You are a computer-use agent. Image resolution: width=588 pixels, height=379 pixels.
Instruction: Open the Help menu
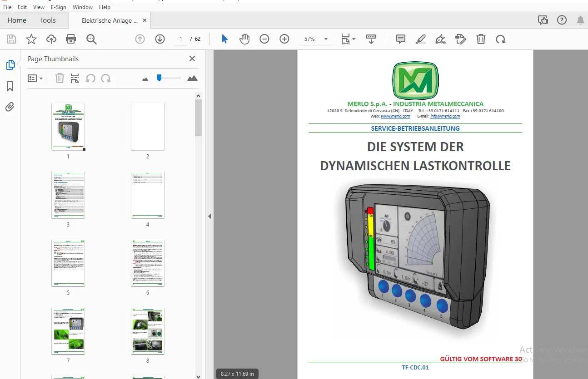point(105,7)
